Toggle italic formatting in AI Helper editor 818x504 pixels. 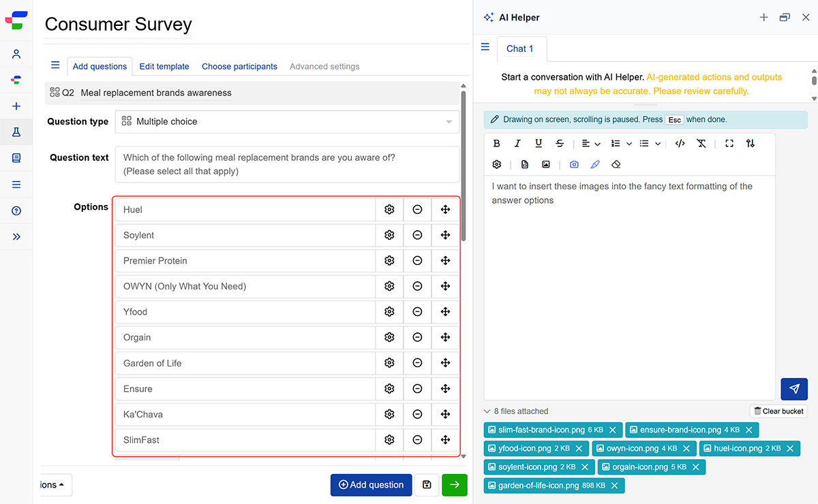(517, 144)
